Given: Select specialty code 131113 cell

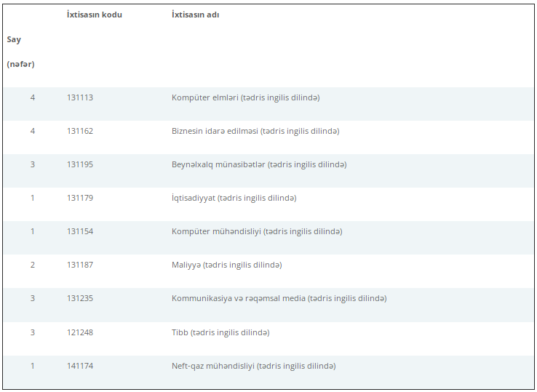Looking at the screenshot, I should coord(80,97).
